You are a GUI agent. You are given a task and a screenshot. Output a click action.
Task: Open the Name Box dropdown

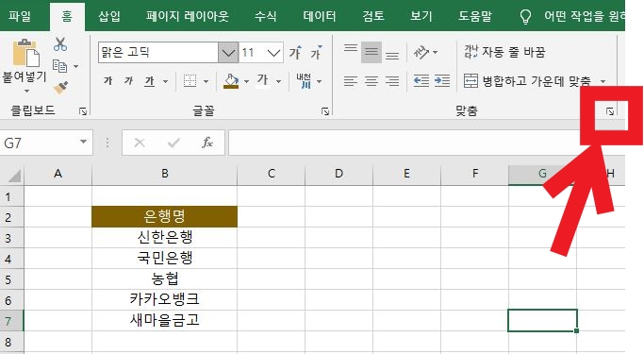coord(83,143)
